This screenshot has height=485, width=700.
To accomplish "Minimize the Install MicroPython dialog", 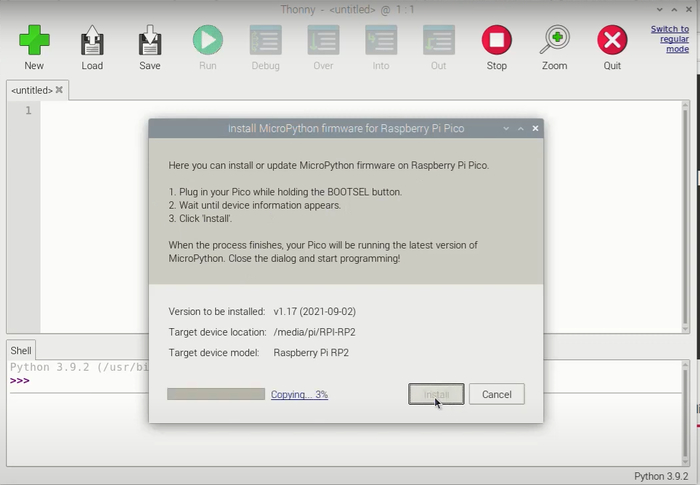I will coord(506,129).
